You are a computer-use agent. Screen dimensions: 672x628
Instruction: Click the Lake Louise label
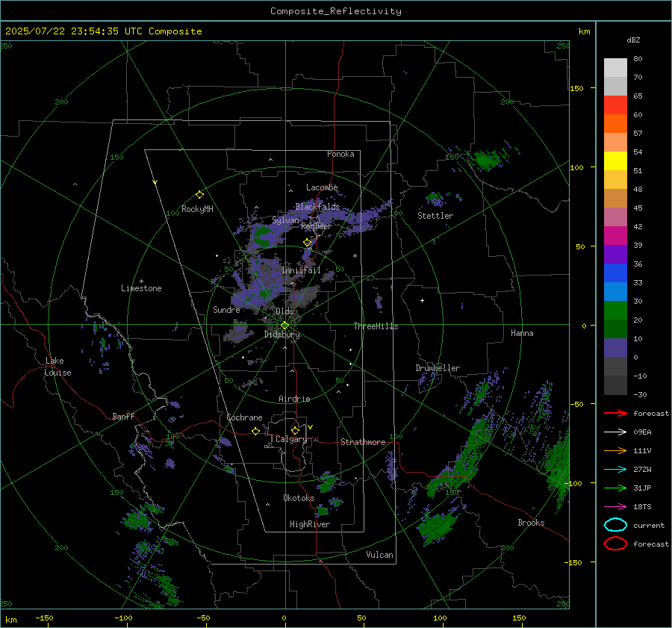coord(57,367)
